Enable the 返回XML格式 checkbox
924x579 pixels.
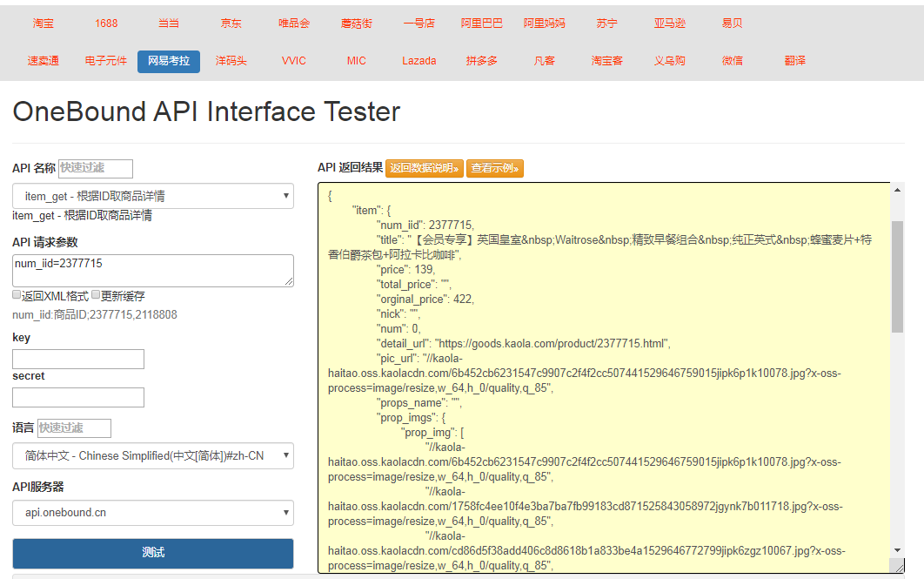coord(17,294)
